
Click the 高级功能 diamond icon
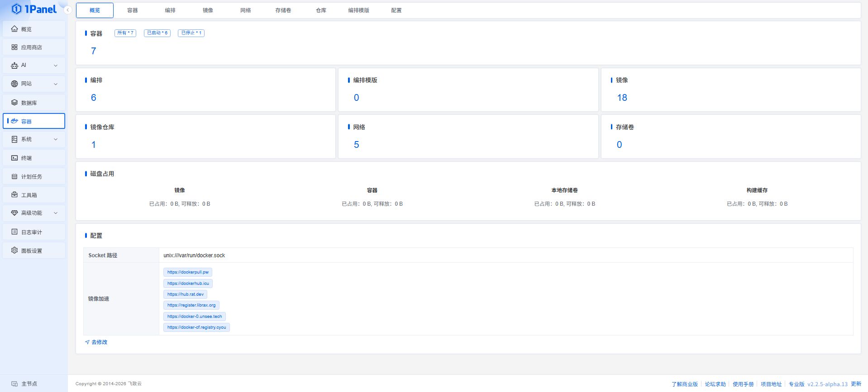point(14,213)
